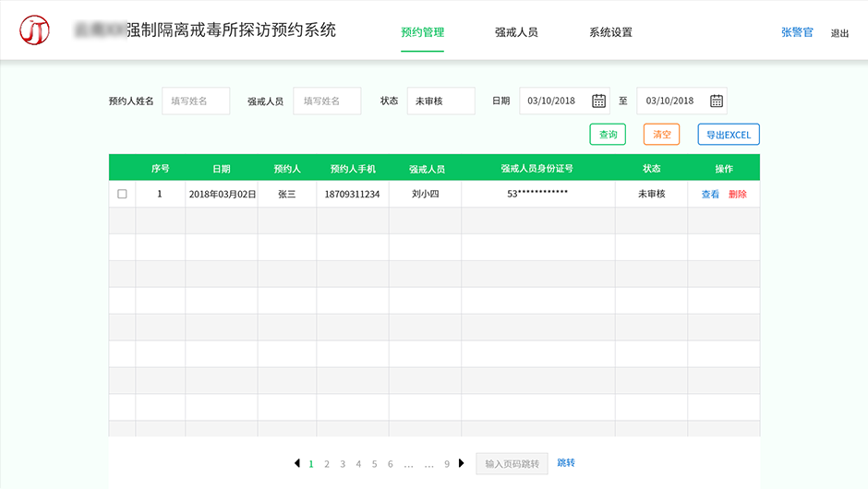This screenshot has width=868, height=489.
Task: Go to next page with right arrow
Action: click(461, 463)
